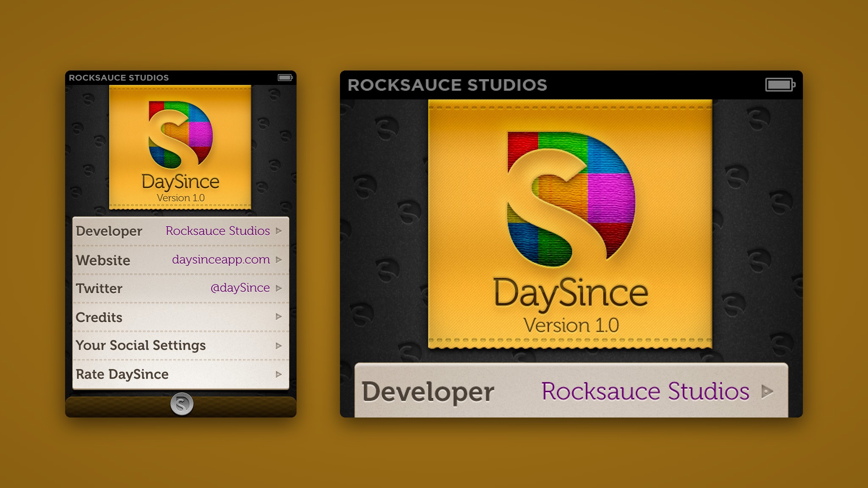This screenshot has width=868, height=488.
Task: Select Your Social Settings row
Action: pos(181,346)
